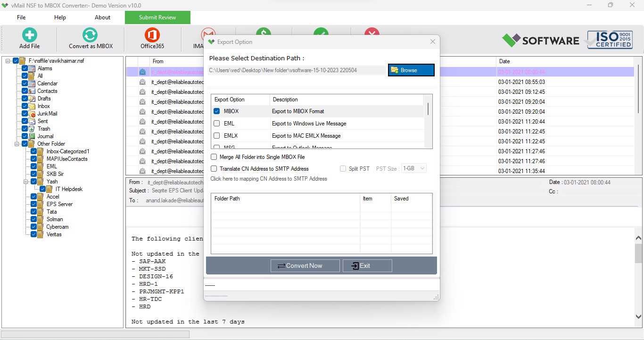The height and width of the screenshot is (340, 644).
Task: Click the destination path field
Action: point(297,70)
